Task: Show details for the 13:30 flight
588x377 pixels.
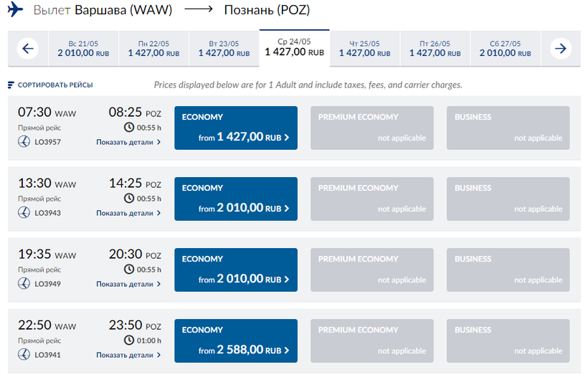Action: pos(129,213)
